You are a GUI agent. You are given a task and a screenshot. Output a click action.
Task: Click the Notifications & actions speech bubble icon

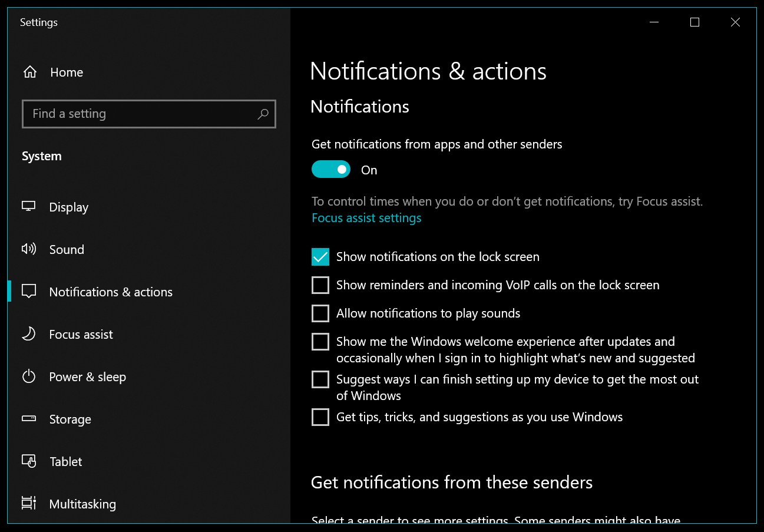(29, 292)
